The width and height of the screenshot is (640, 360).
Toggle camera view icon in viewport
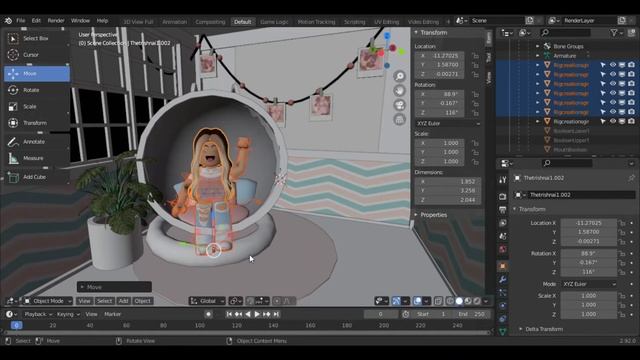400,105
